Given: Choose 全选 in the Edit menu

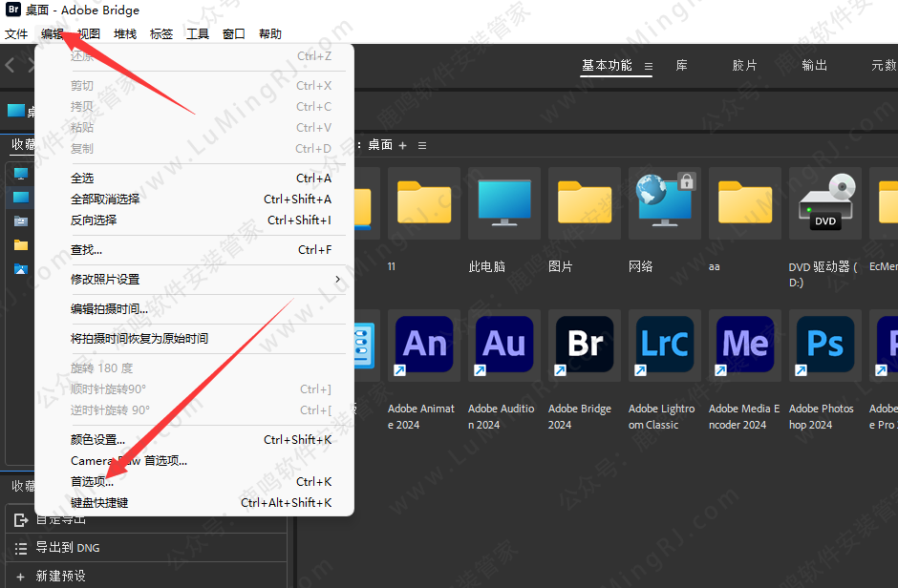Looking at the screenshot, I should pos(82,178).
